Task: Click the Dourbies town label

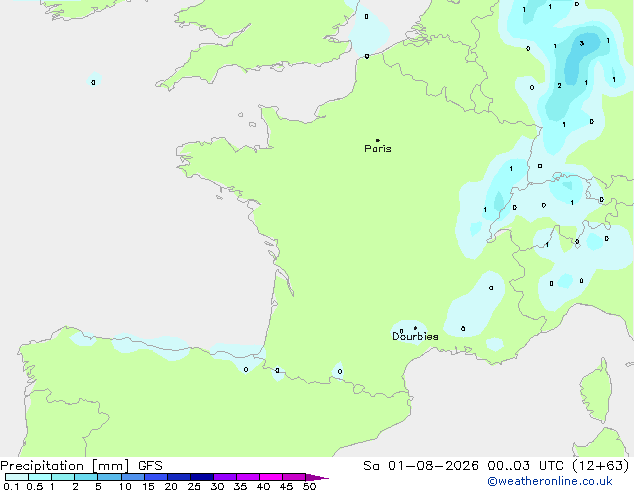Action: point(415,336)
